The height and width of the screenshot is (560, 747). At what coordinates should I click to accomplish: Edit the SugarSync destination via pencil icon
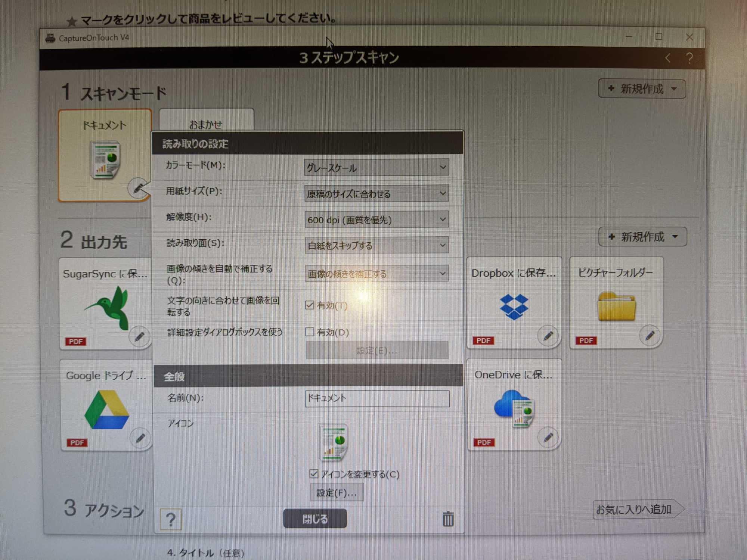tap(139, 337)
